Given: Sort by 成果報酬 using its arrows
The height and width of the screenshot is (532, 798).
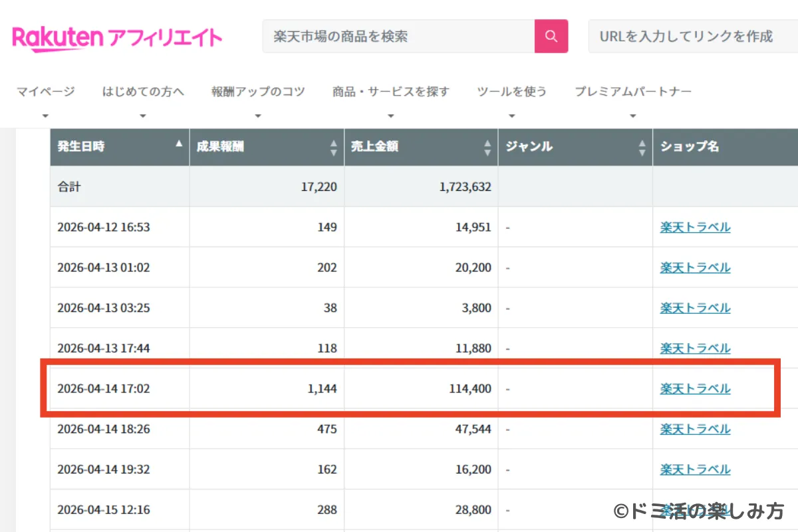Looking at the screenshot, I should tap(334, 148).
